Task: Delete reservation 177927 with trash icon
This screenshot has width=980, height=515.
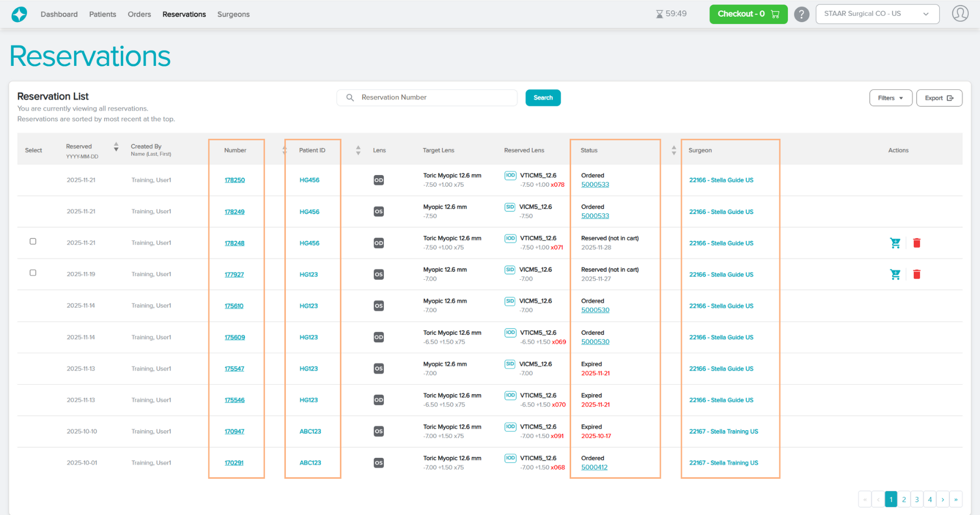Action: point(916,275)
